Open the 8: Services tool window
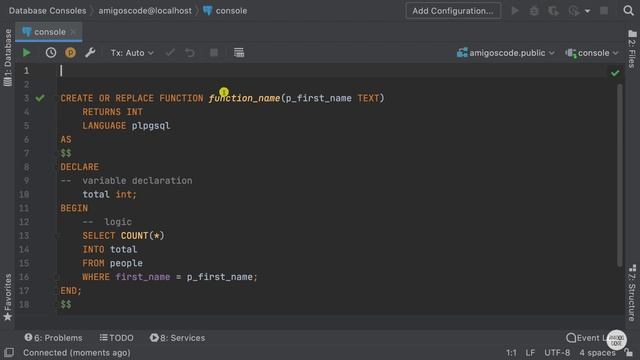 [178, 338]
